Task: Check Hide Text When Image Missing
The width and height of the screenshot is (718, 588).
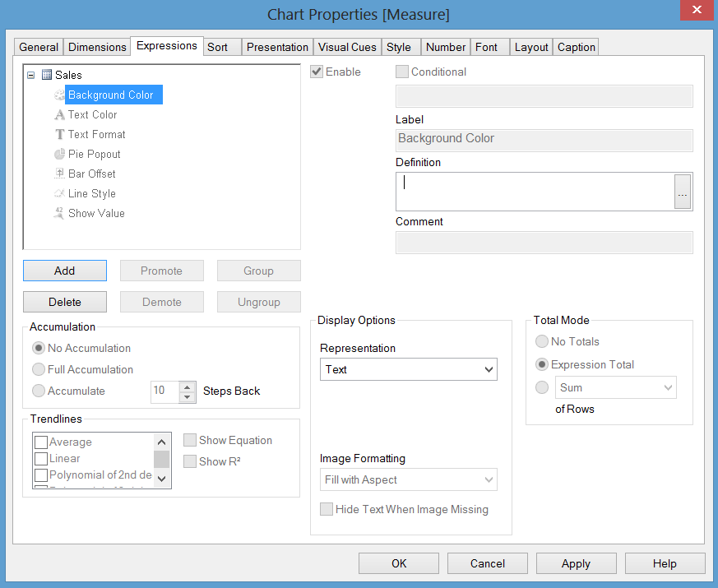Action: click(x=326, y=509)
